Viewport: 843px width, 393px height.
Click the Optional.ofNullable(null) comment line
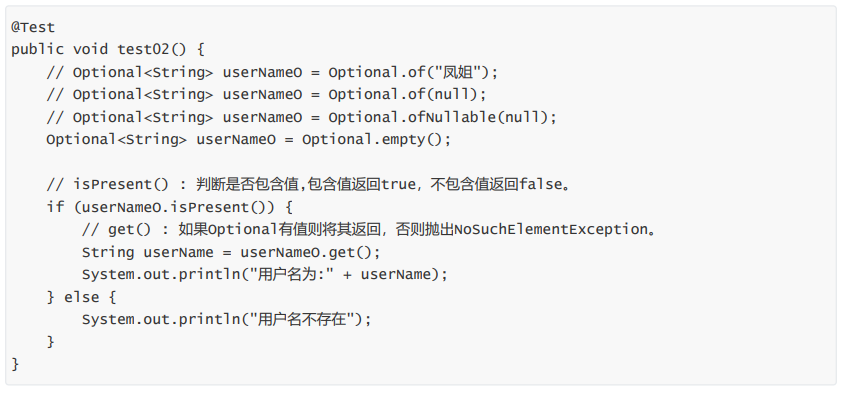tap(302, 117)
